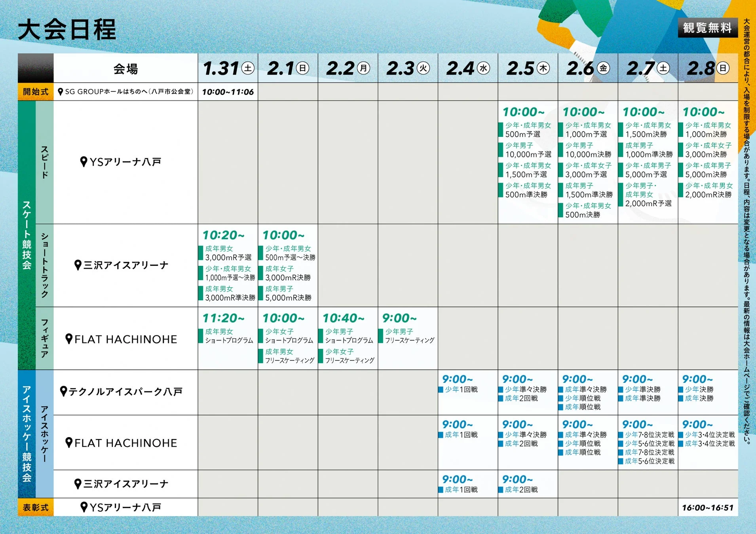Click the 開始式 row label
This screenshot has width=756, height=534.
coord(36,92)
